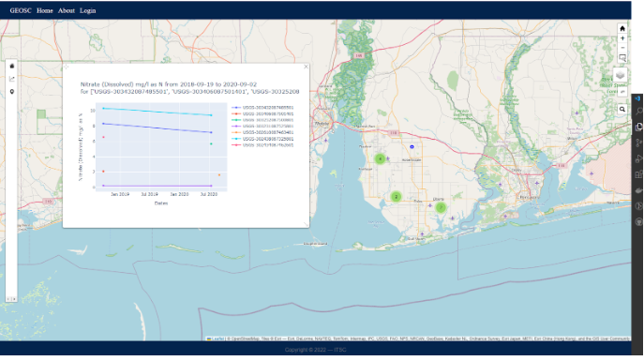Zoom in with the map plus button

point(622,38)
